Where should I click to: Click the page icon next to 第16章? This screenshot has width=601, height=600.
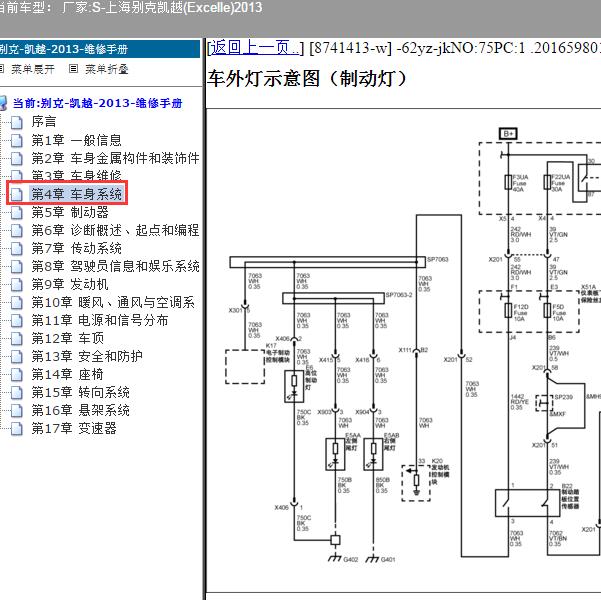click(16, 411)
